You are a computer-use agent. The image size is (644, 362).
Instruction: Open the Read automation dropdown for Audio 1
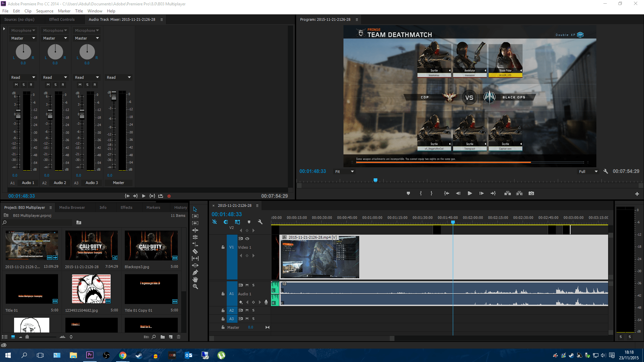pos(22,77)
